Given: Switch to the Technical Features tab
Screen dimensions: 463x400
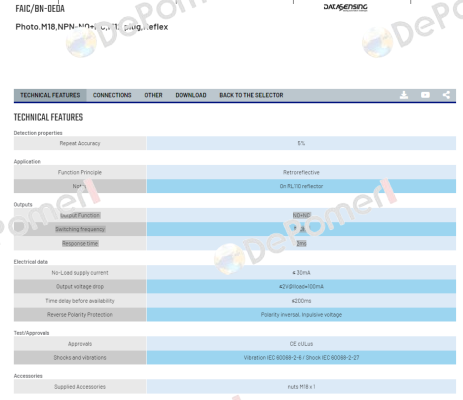Looking at the screenshot, I should [50, 95].
